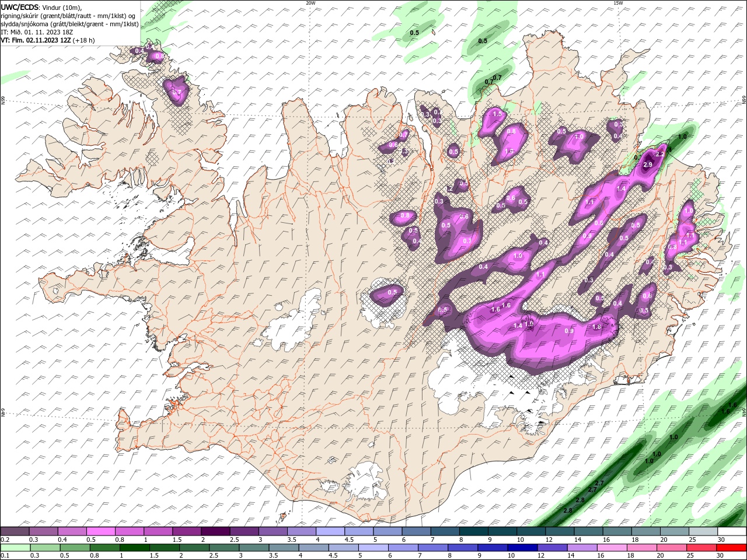Pick the pale green first swatch in bottom legend
The width and height of the screenshot is (747, 560).
pos(15,548)
